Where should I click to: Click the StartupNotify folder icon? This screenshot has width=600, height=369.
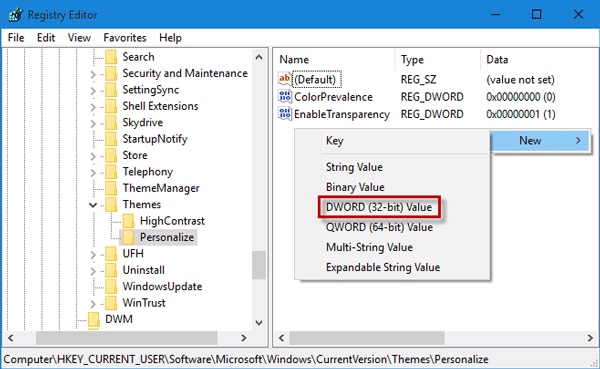(x=111, y=139)
